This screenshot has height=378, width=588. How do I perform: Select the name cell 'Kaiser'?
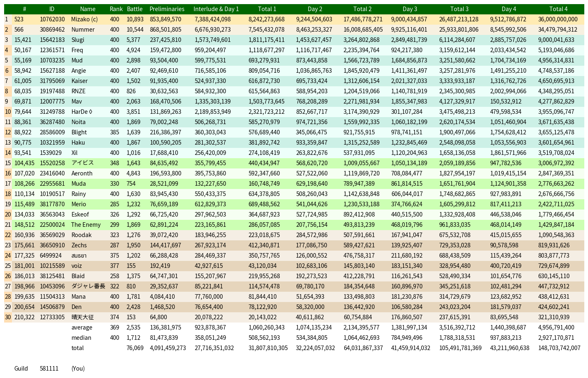pos(79,81)
